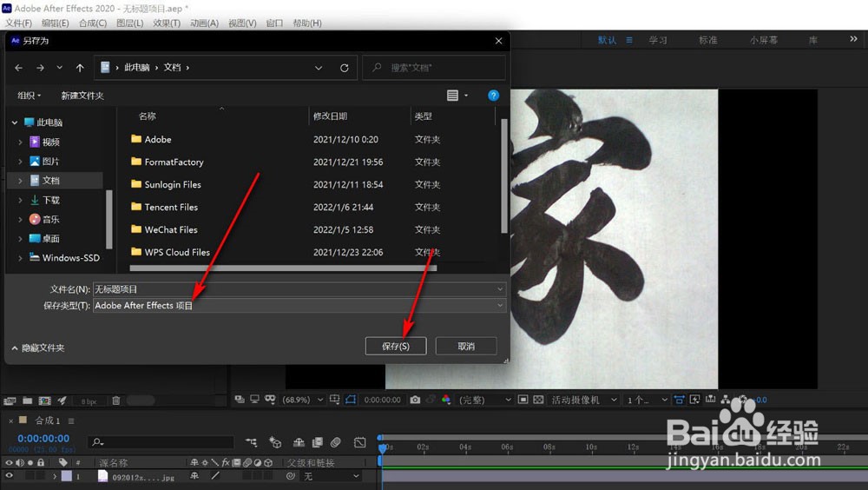868x490 pixels.
Task: Open the resolution dropdown in viewer
Action: (x=484, y=400)
